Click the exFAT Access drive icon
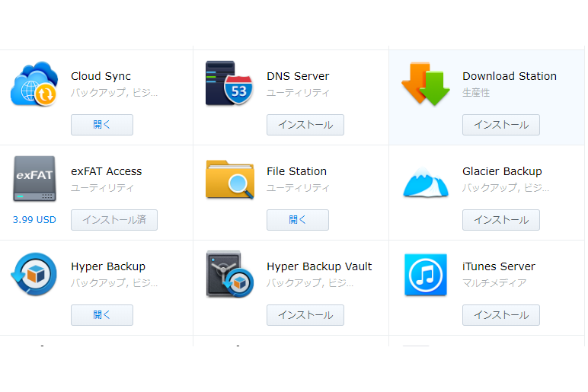The width and height of the screenshot is (588, 392). (34, 179)
